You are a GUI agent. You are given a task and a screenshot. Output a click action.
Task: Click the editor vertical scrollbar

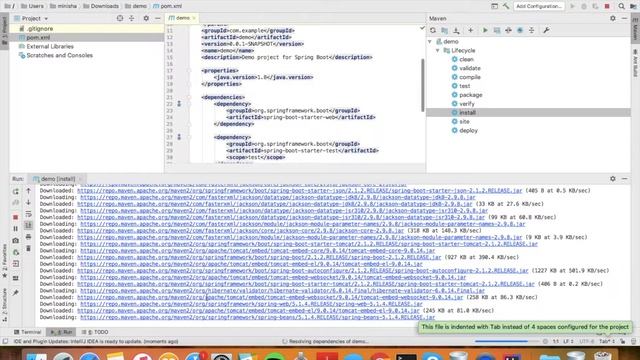[x=422, y=85]
